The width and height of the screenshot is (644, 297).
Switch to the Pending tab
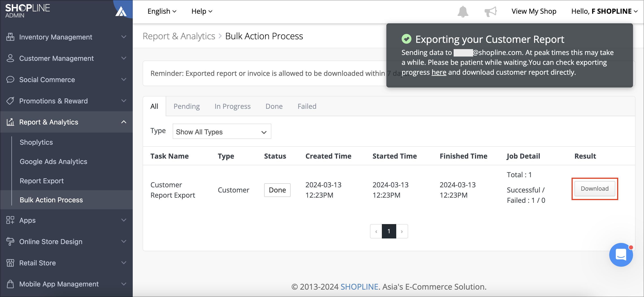(187, 106)
